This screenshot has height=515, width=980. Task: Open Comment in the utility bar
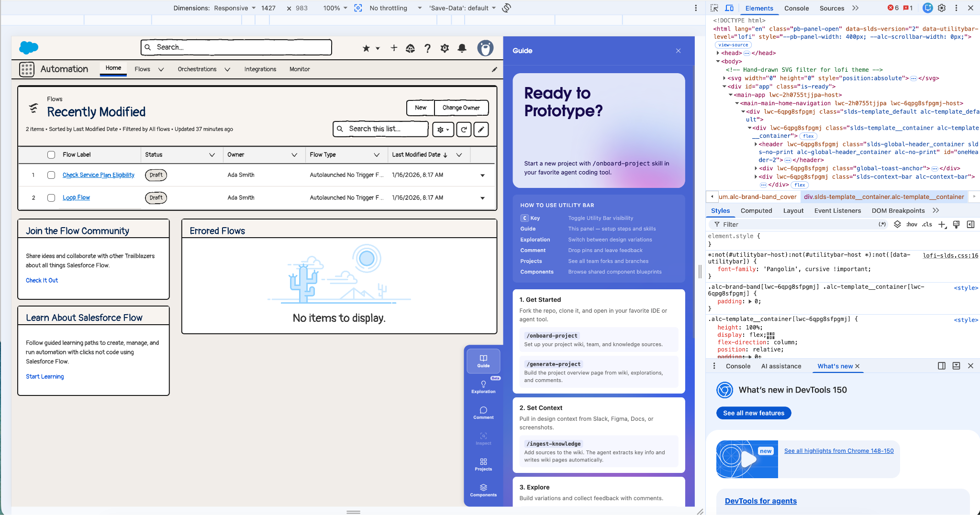click(x=483, y=413)
